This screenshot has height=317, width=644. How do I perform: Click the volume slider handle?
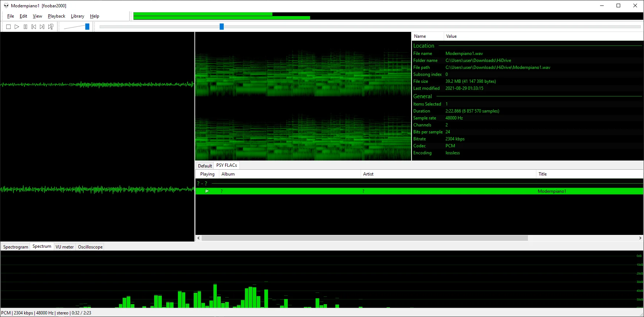coord(87,26)
